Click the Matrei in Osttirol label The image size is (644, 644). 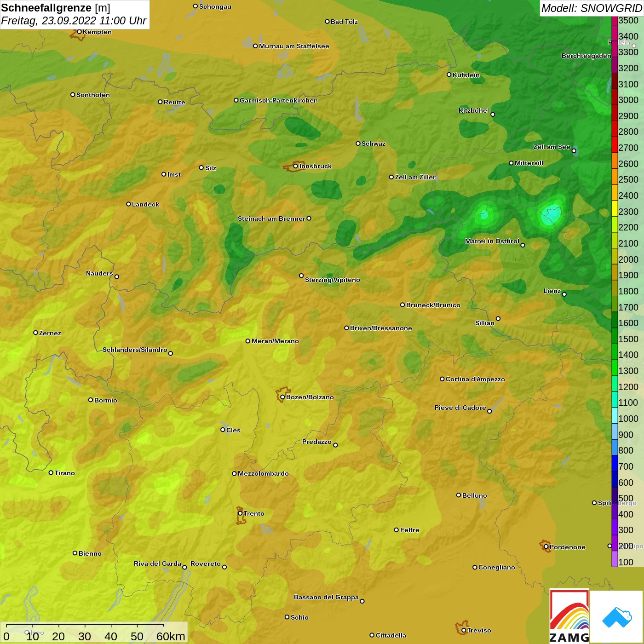(492, 241)
